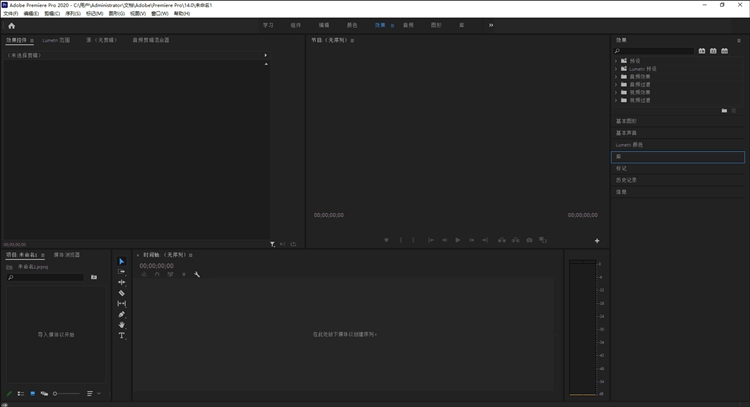Open timeline display settings wrench
750x407 pixels.
point(198,274)
